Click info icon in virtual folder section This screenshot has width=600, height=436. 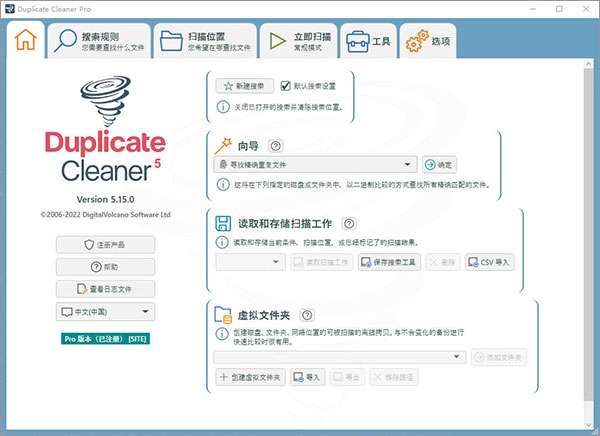(x=222, y=333)
